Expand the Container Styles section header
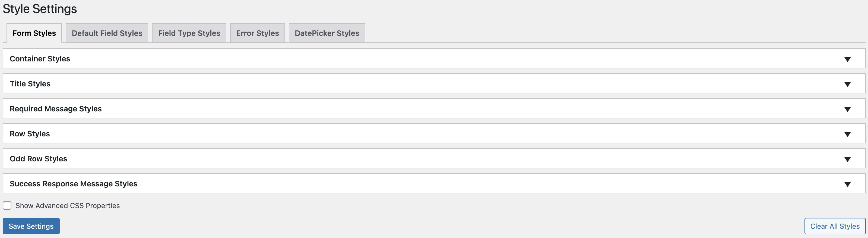The image size is (868, 238). (x=40, y=59)
